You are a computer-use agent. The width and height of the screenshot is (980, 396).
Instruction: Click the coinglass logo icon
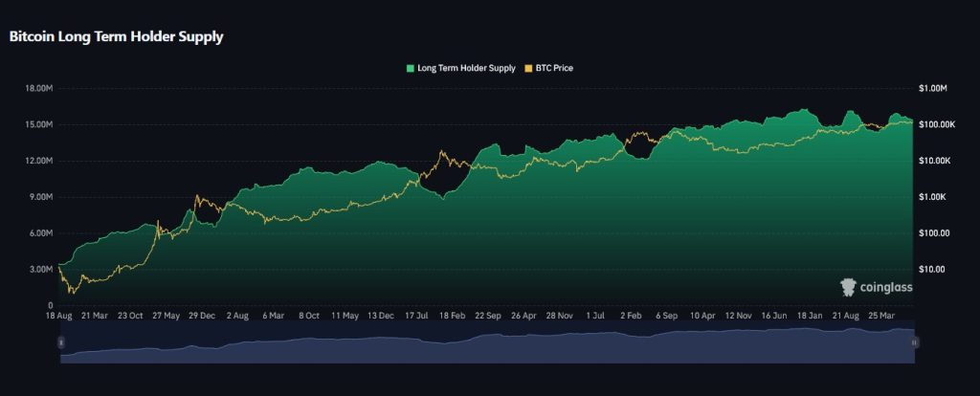(847, 286)
